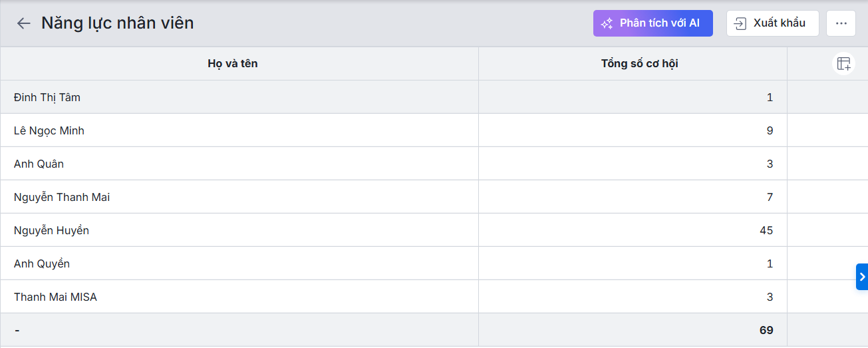Click the column customization table icon
Image resolution: width=868 pixels, height=348 pixels.
[843, 64]
